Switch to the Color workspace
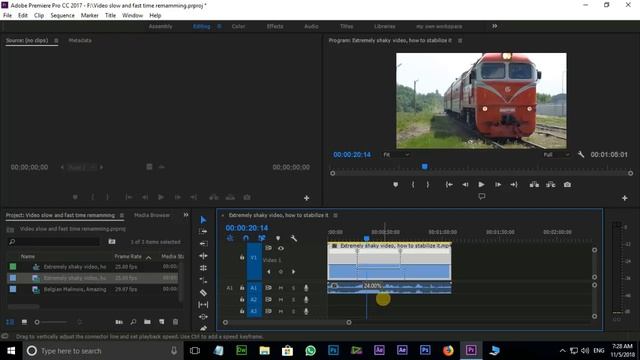The height and width of the screenshot is (360, 640). tap(238, 26)
